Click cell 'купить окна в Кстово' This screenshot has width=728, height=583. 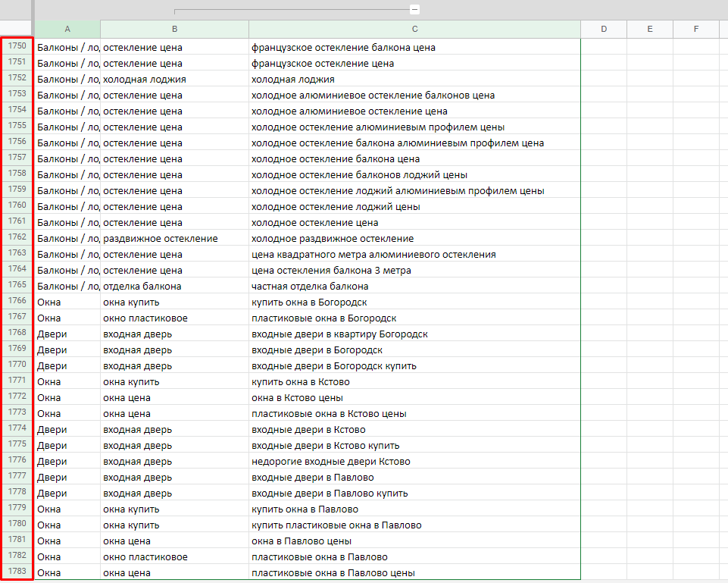pyautogui.click(x=414, y=382)
